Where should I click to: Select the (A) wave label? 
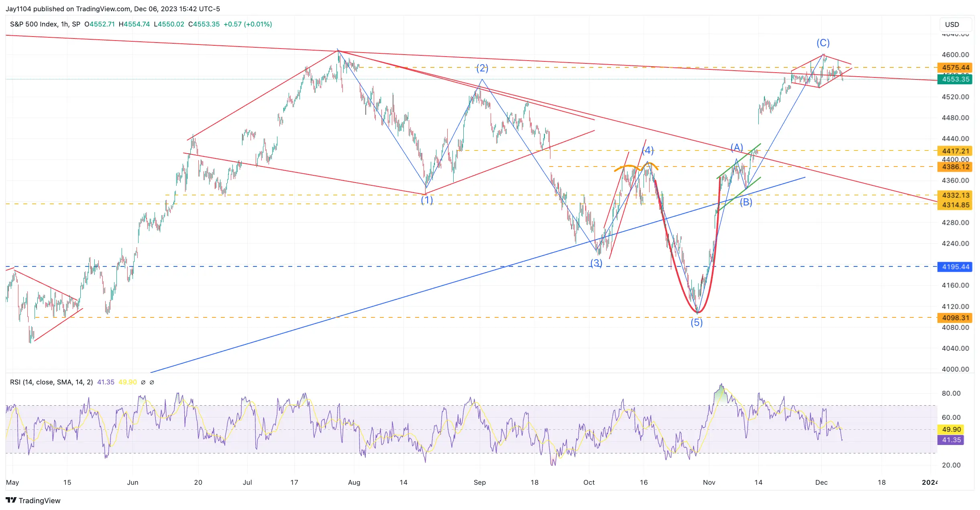pos(737,148)
